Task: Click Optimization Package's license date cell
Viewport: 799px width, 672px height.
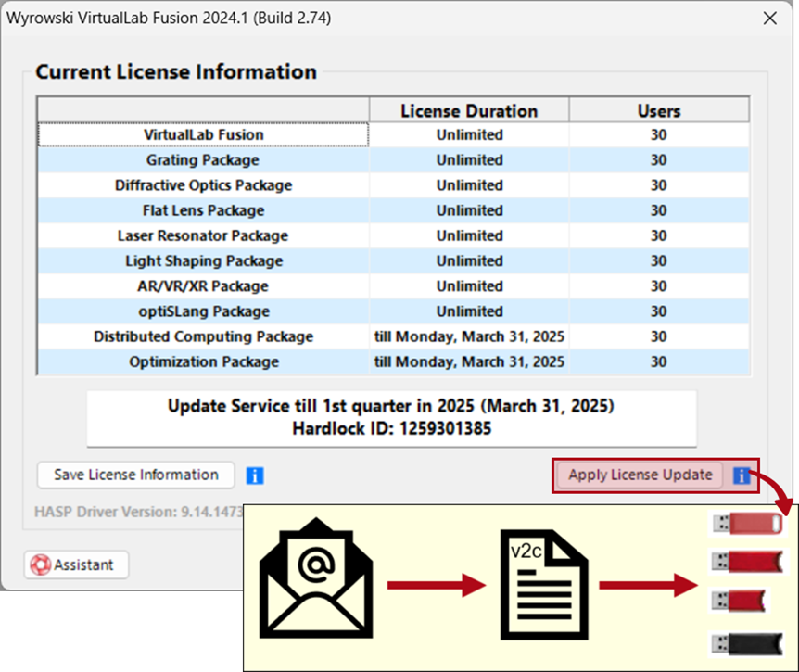Action: point(469,361)
